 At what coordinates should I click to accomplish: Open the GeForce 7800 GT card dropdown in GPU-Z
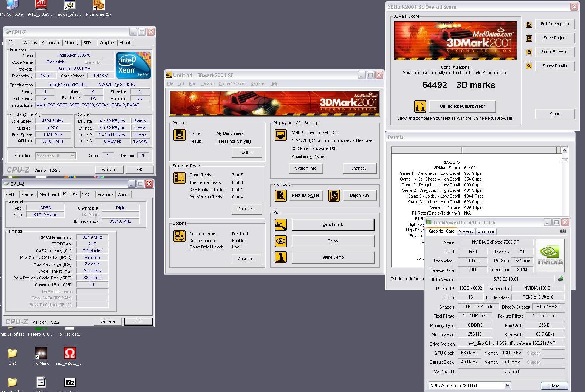coord(508,386)
